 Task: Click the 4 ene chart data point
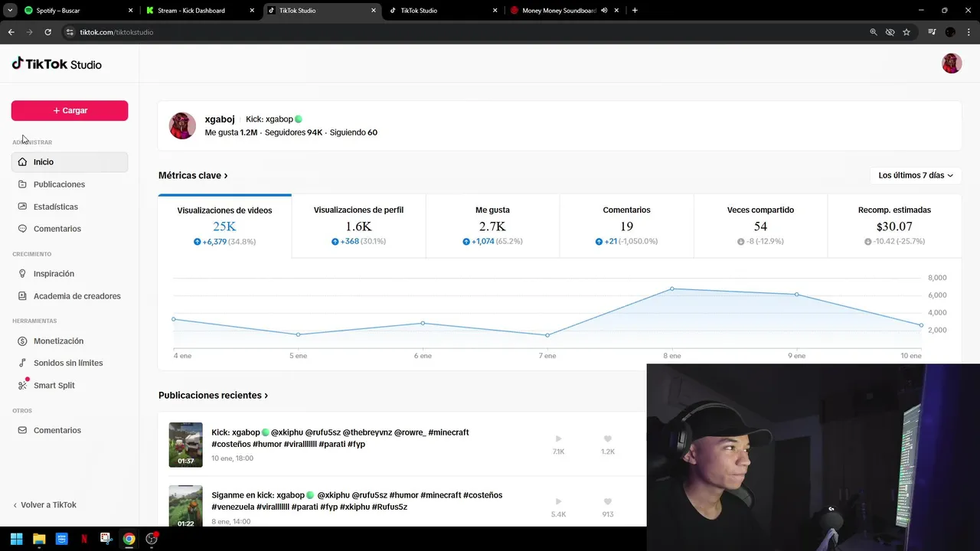tap(174, 319)
